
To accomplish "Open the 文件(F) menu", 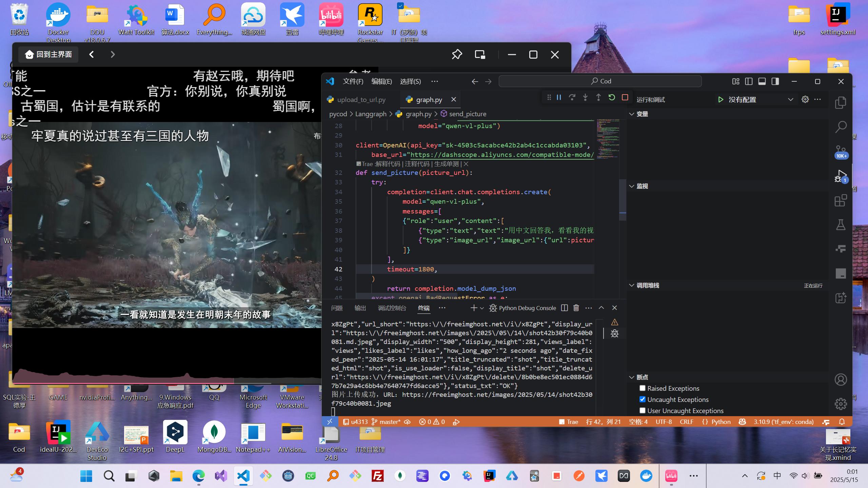I will pyautogui.click(x=353, y=81).
